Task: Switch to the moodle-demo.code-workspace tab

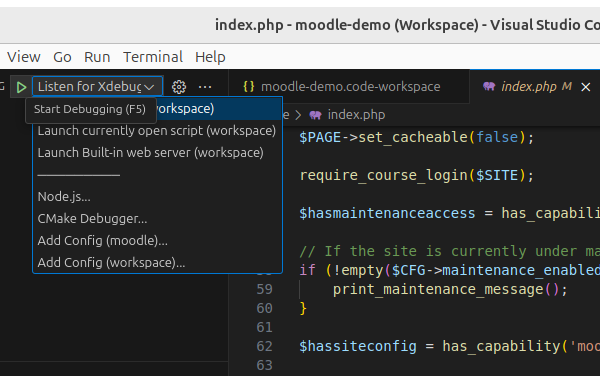Action: [x=349, y=87]
